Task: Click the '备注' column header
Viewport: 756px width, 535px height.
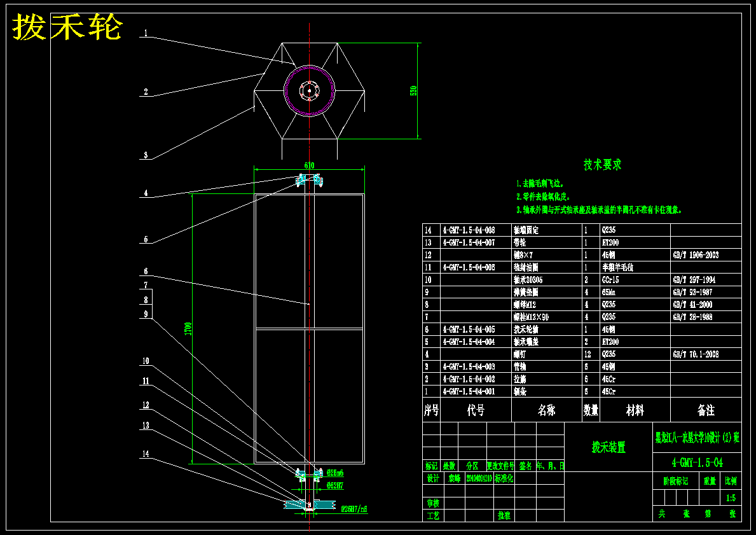Action: (706, 410)
